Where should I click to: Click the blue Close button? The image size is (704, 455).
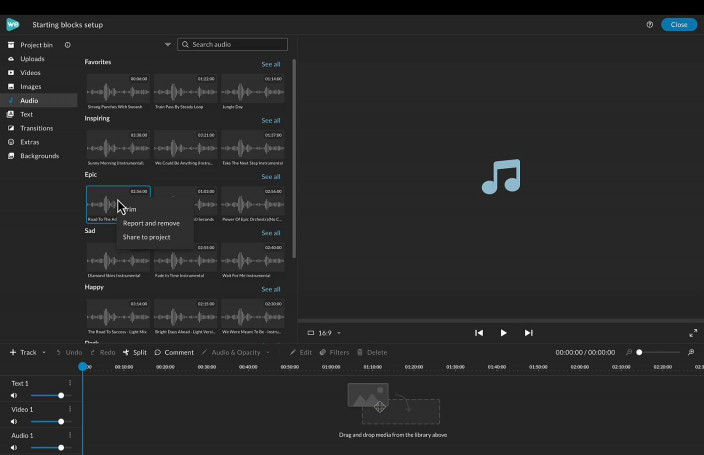tap(679, 24)
